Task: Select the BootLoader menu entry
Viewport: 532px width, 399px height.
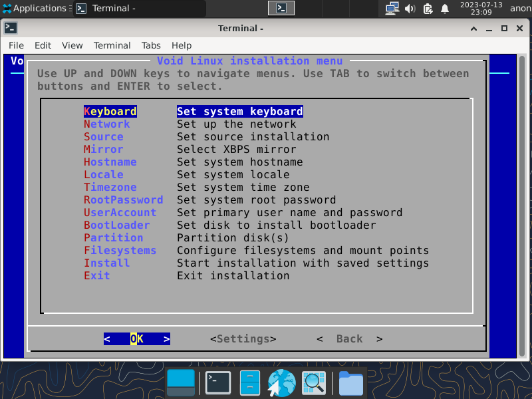Action: point(117,225)
